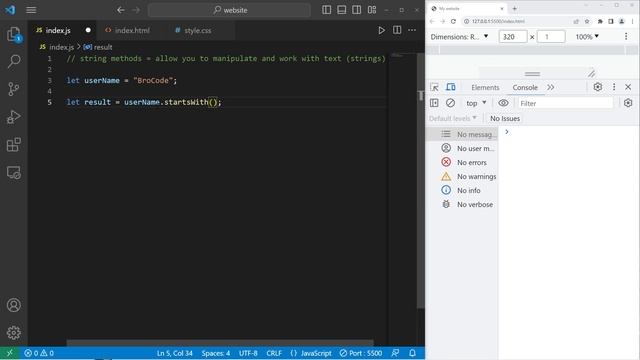This screenshot has width=640, height=360.
Task: Open the VS Code hamburger menu
Action: click(x=31, y=10)
